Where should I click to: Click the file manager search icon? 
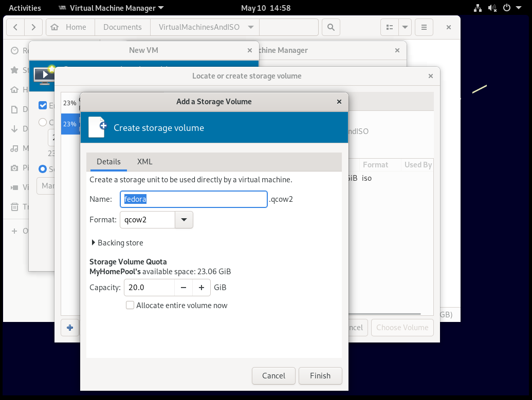click(x=331, y=27)
